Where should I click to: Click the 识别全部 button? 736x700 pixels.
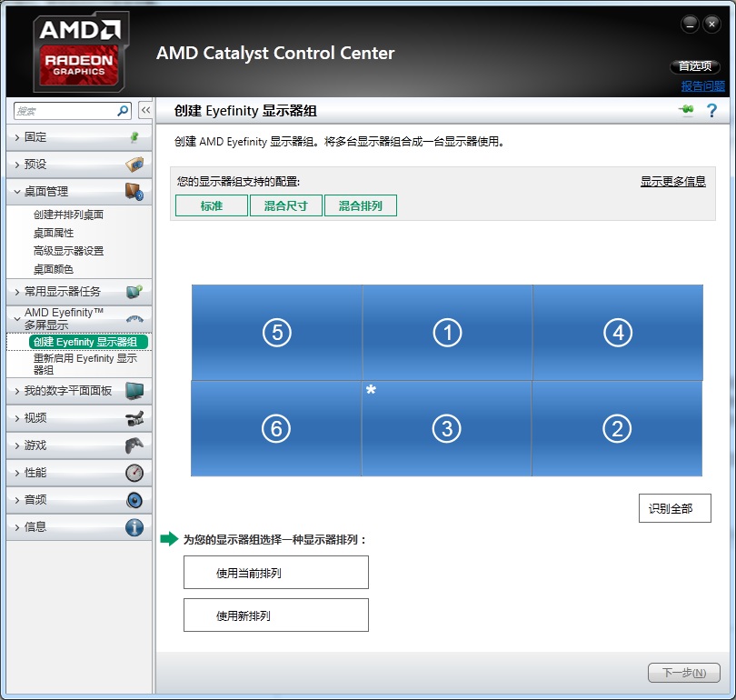[674, 508]
